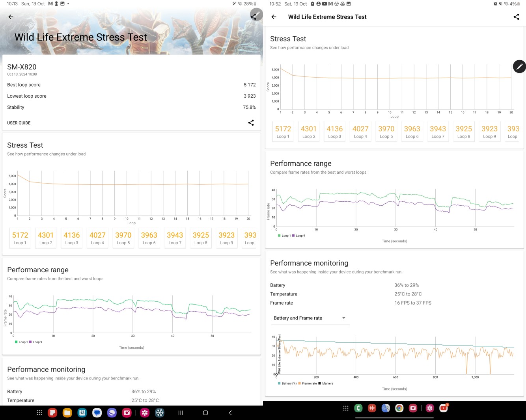This screenshot has width=526, height=420.
Task: Toggle Loop 9 legend in left performance chart
Action: [x=35, y=342]
